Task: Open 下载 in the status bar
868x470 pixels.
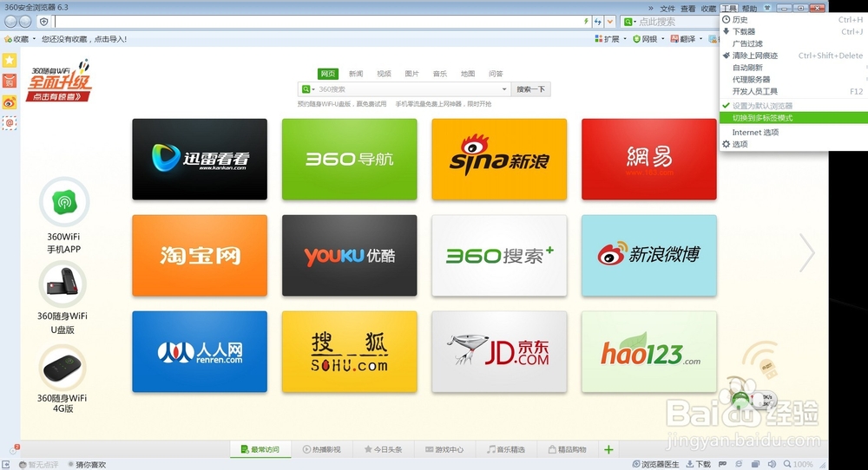Action: (699, 465)
